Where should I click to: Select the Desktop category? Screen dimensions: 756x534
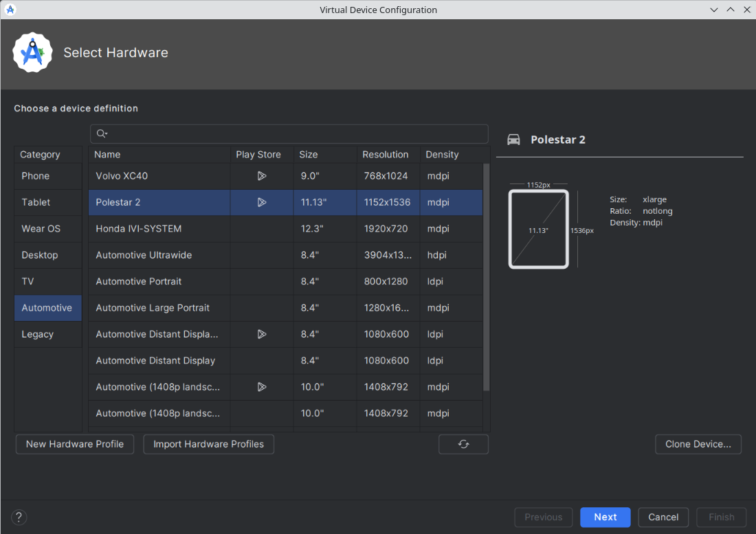pos(48,255)
